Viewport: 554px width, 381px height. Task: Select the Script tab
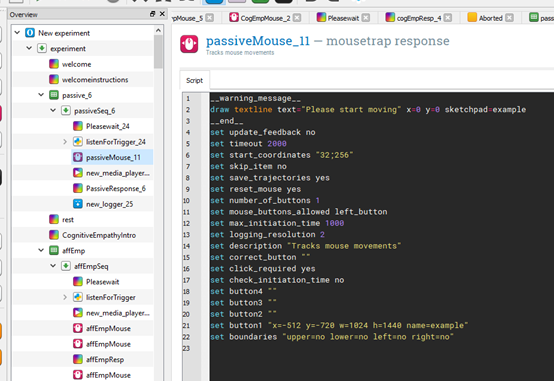point(195,81)
